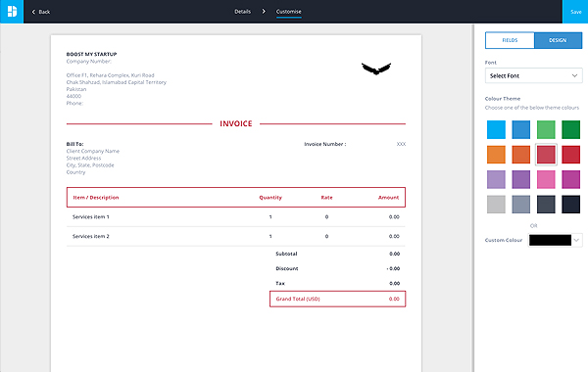Click the Invoice Number label

324,144
